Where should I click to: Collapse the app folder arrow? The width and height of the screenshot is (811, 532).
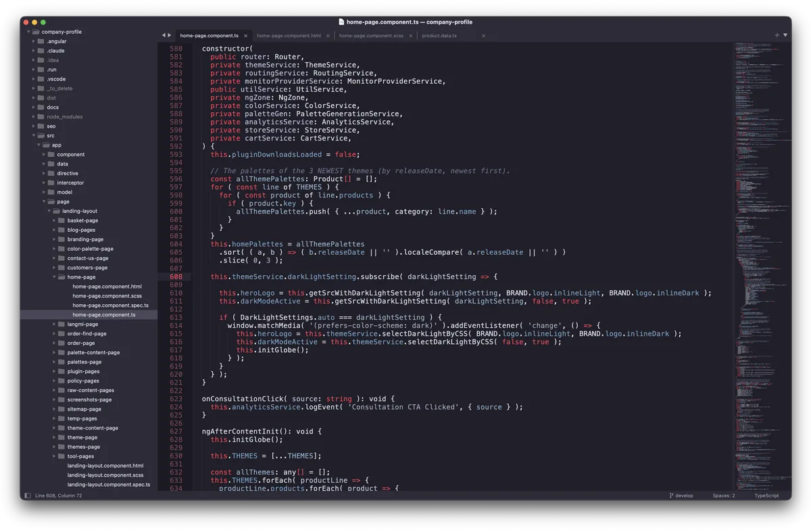click(39, 145)
